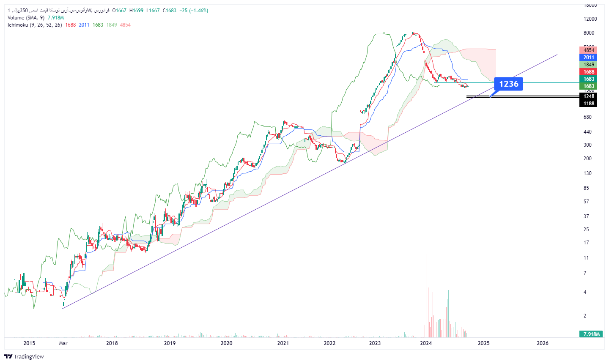Click the 2026 label on time axis

tap(543, 343)
